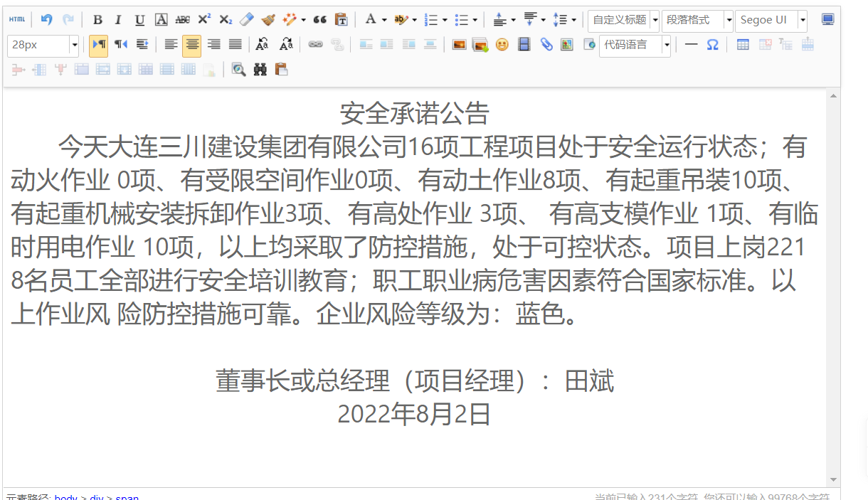Apply the text highlight color
The image size is (868, 500).
pyautogui.click(x=401, y=20)
